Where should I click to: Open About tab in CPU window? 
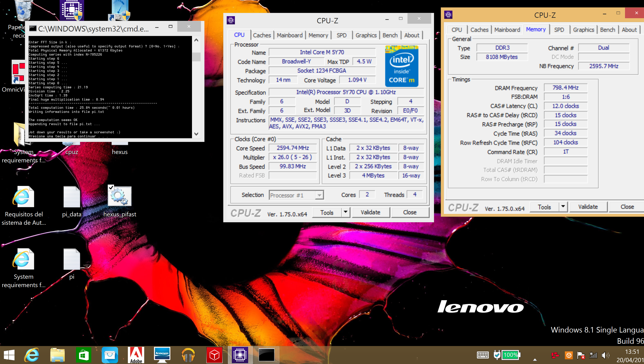tap(412, 35)
